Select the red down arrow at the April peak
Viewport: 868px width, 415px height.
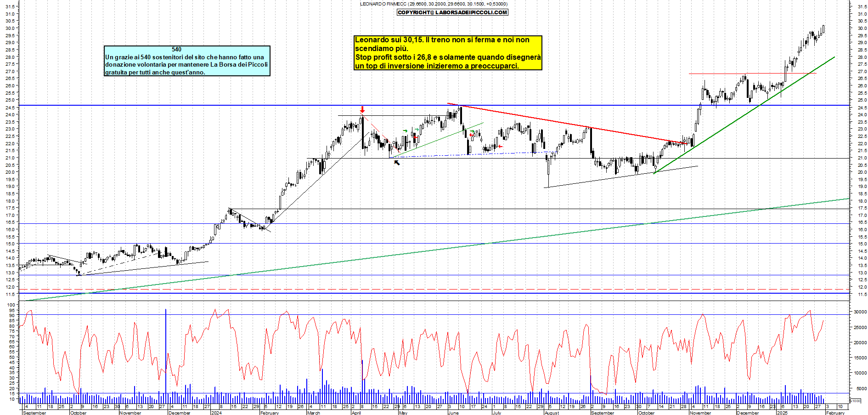pyautogui.click(x=362, y=109)
